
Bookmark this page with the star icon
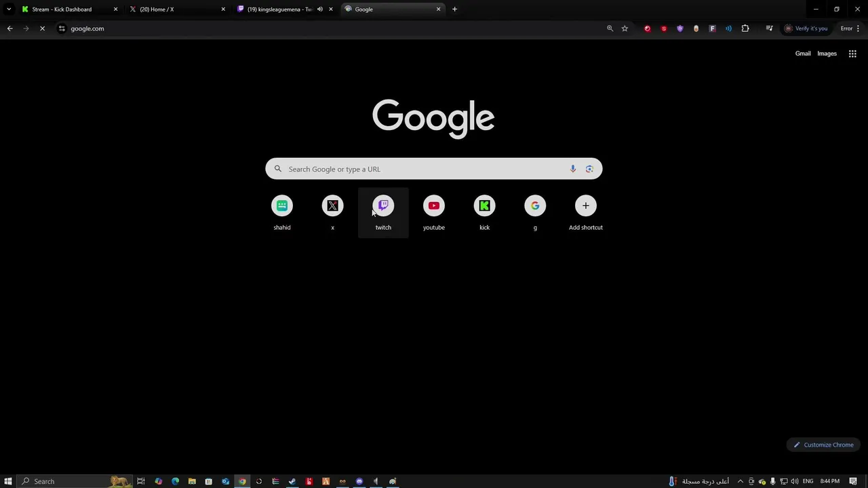coord(625,28)
